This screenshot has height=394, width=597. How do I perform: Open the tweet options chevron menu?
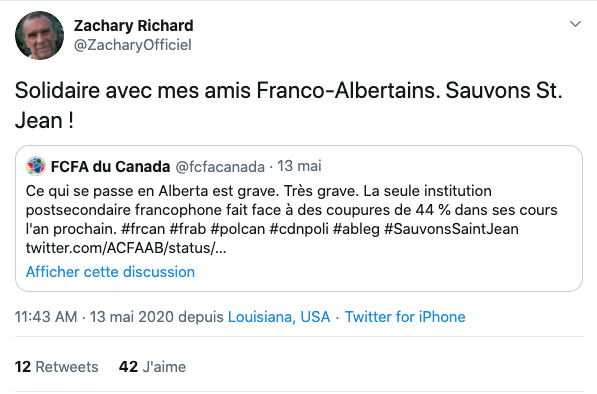(x=575, y=24)
